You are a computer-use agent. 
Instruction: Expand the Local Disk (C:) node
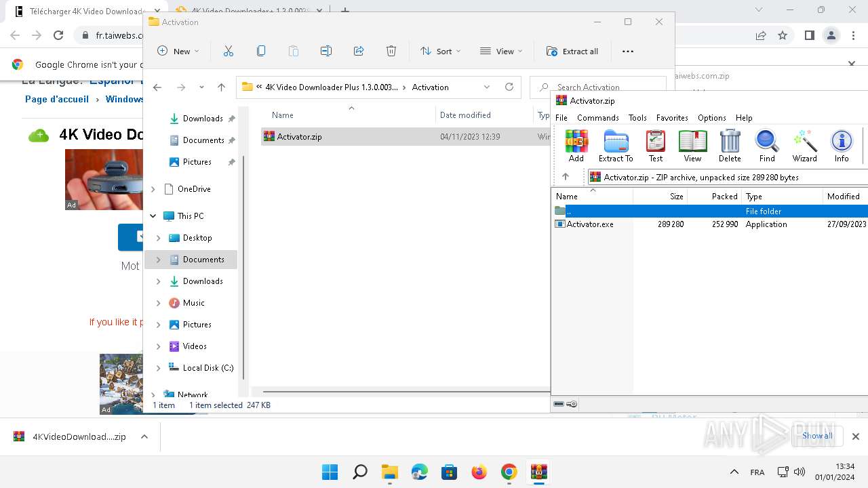[159, 368]
